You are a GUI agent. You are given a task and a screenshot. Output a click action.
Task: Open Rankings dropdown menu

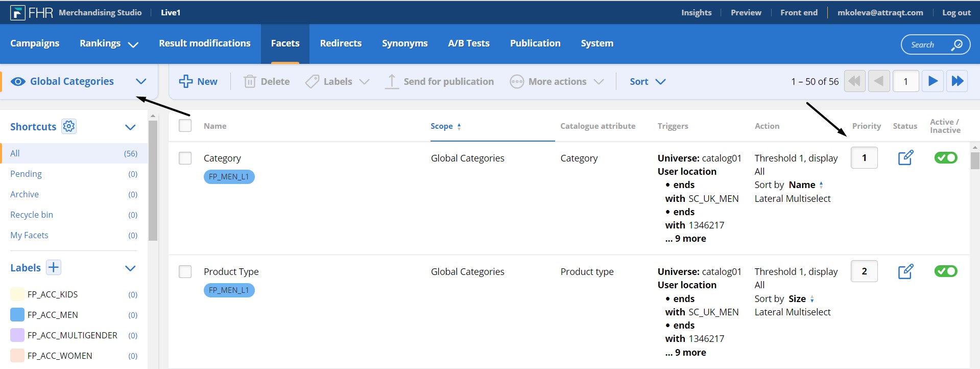pos(133,44)
